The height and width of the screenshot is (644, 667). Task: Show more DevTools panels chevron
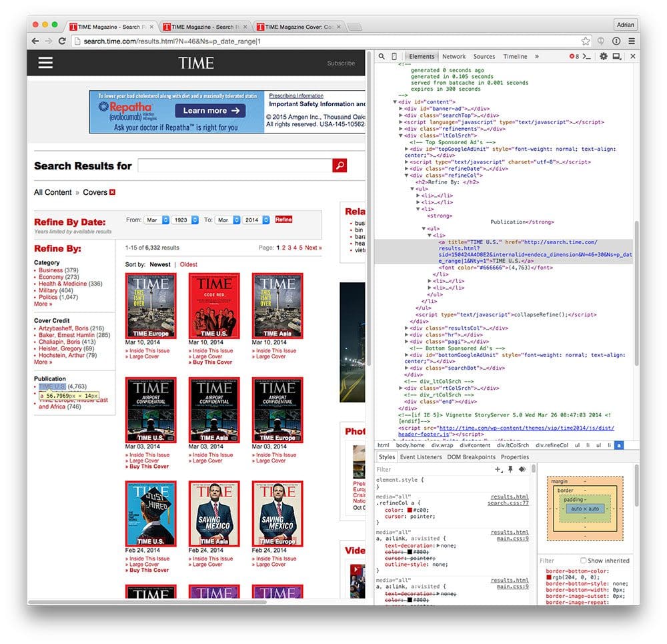click(x=537, y=56)
